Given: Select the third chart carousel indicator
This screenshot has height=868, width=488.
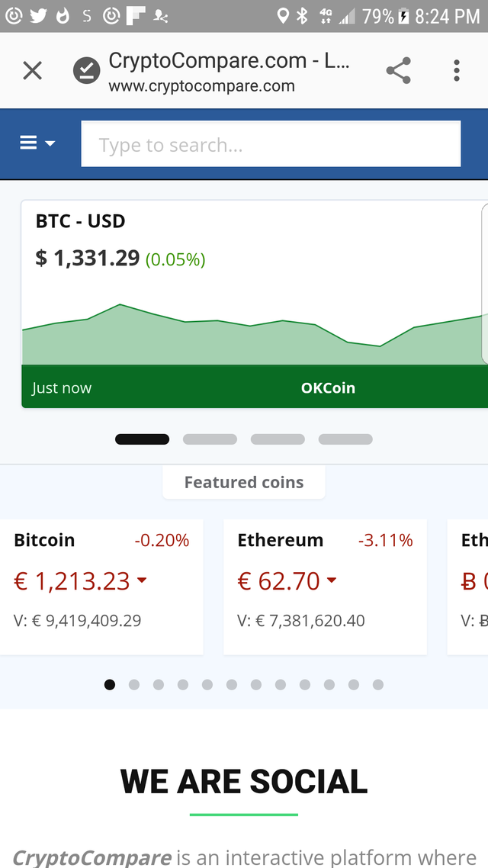Looking at the screenshot, I should [278, 439].
